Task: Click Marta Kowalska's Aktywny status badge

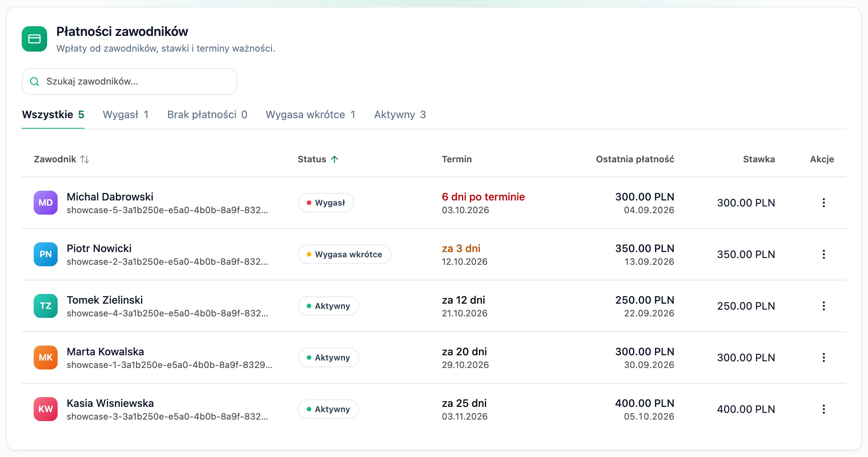Action: pos(328,358)
